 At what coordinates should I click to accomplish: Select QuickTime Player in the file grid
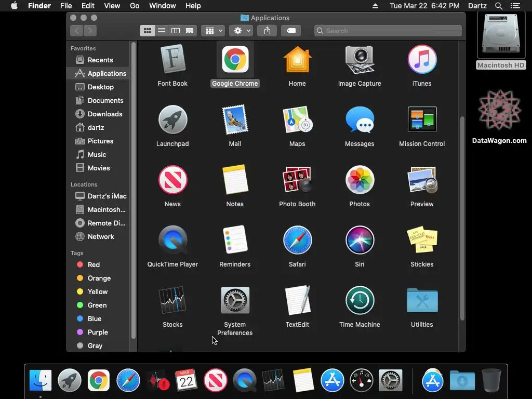172,240
